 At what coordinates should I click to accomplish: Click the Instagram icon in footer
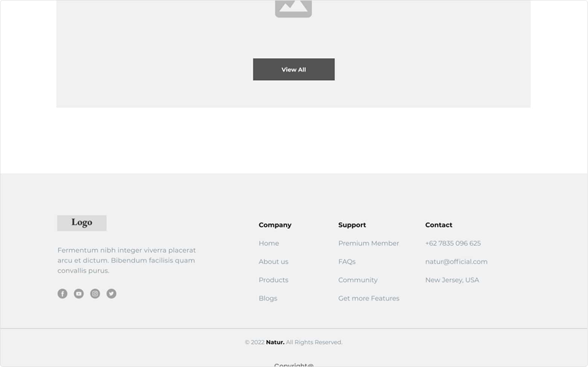[x=95, y=294]
